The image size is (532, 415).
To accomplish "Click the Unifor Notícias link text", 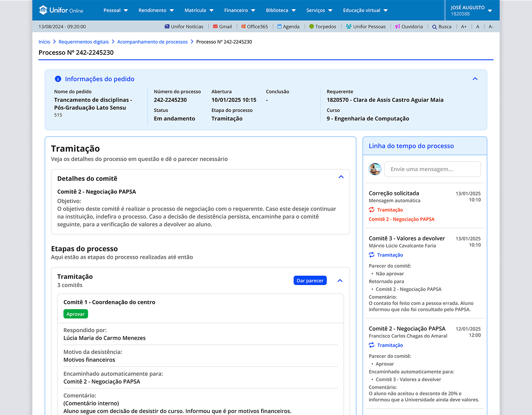I will 187,26.
